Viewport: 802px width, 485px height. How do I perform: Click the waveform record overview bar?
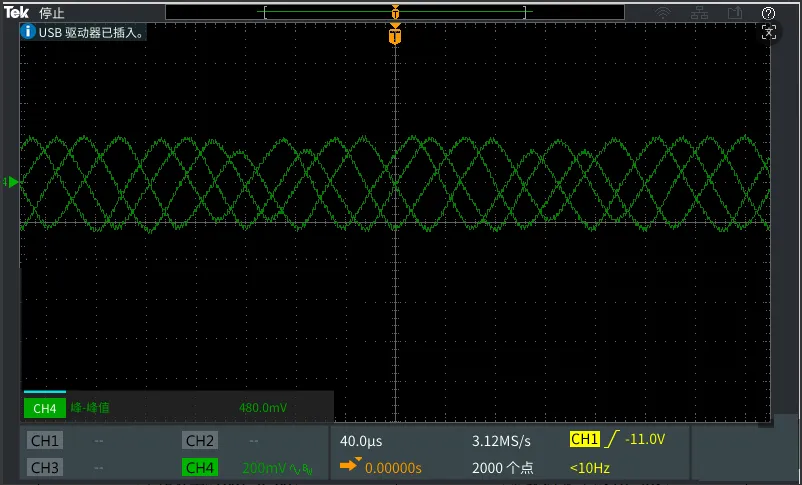(394, 12)
